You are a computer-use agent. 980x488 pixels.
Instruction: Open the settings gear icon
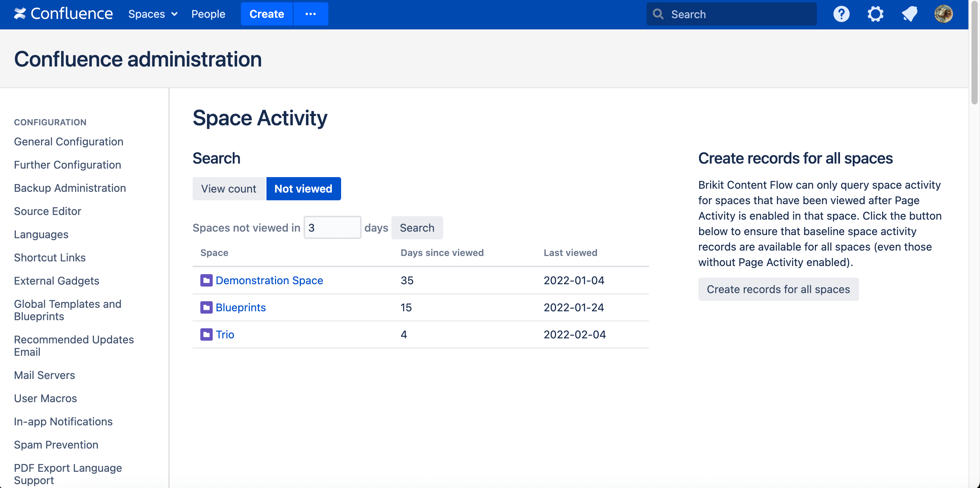pyautogui.click(x=875, y=14)
